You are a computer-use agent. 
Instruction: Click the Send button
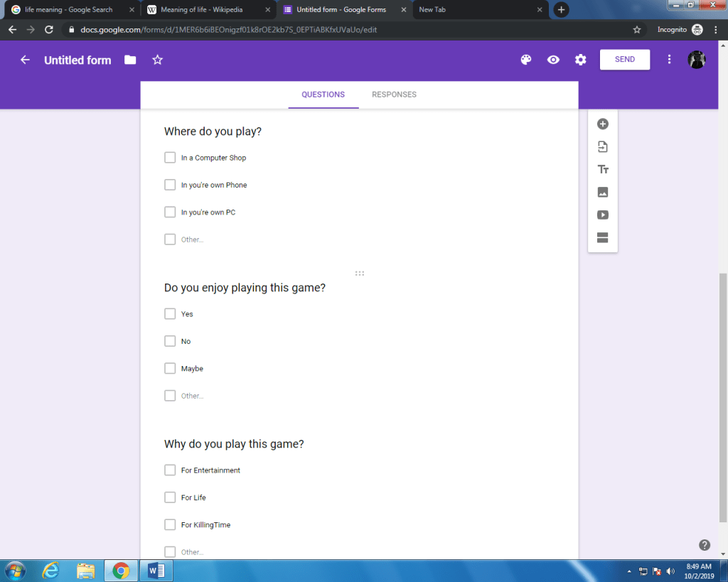tap(624, 60)
